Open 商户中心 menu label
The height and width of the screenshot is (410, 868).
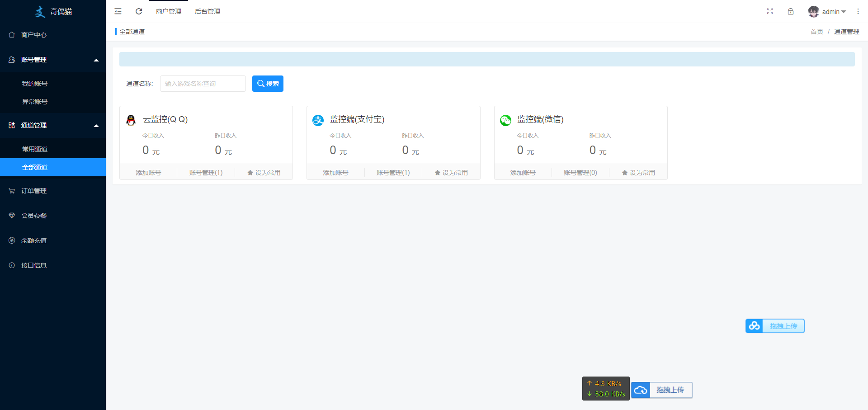(34, 35)
